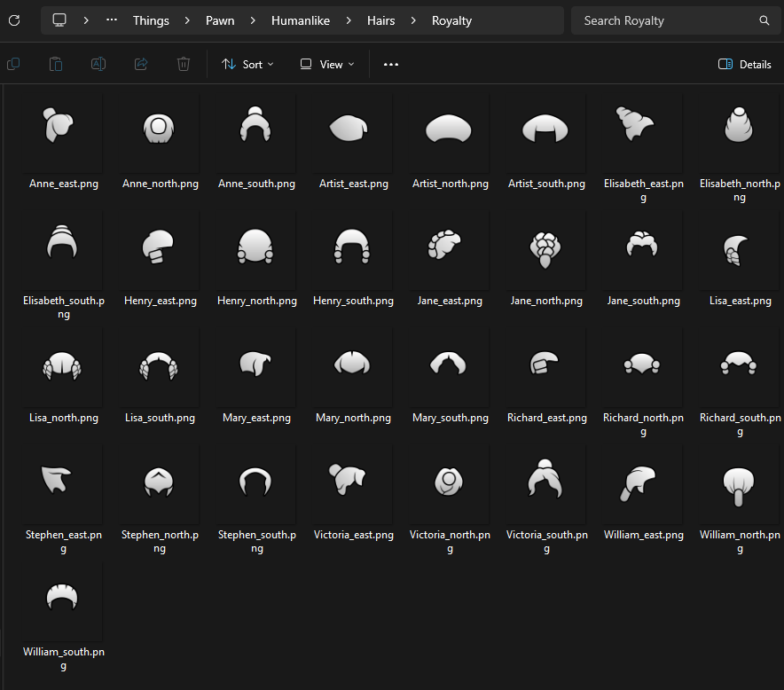Screen dimensions: 784x690
Task: Go to the Things folder in breadcrumb
Action: [x=151, y=20]
